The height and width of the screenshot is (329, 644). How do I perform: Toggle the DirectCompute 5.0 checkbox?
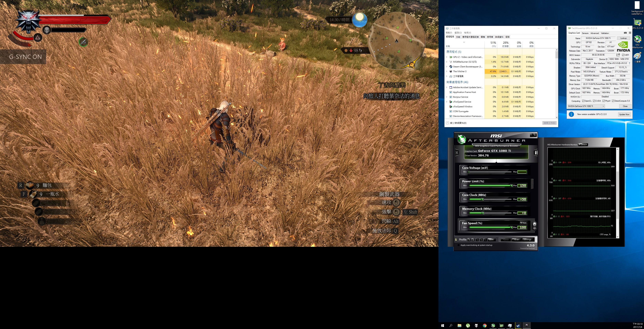pyautogui.click(x=613, y=101)
